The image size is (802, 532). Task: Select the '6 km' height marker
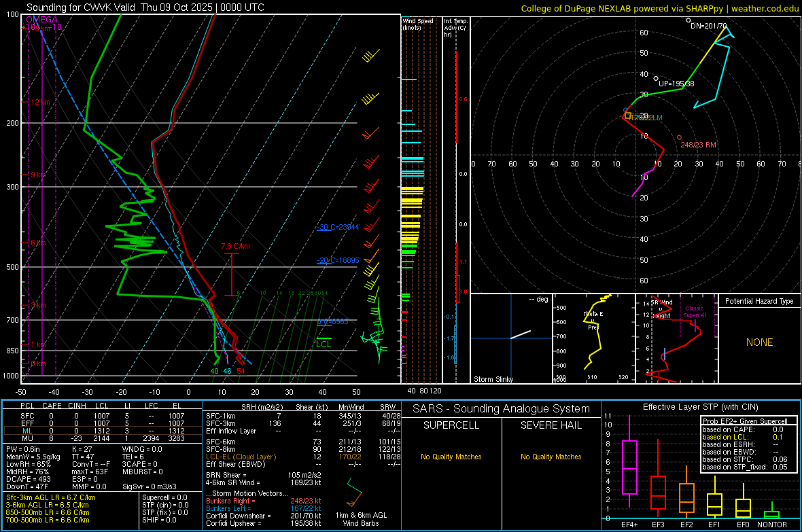(38, 243)
